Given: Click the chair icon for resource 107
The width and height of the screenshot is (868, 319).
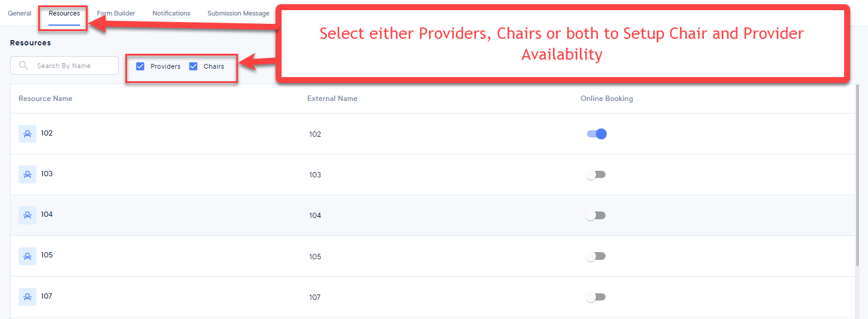Looking at the screenshot, I should pyautogui.click(x=27, y=297).
